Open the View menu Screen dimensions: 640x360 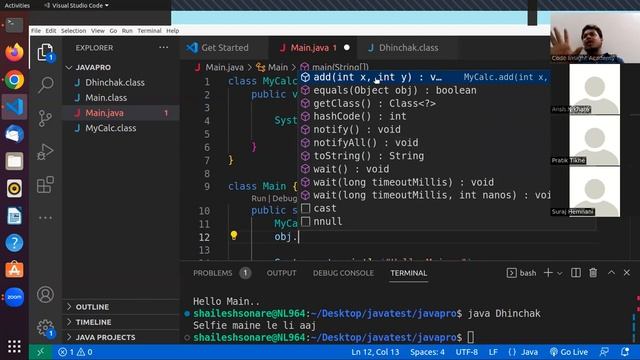click(98, 31)
